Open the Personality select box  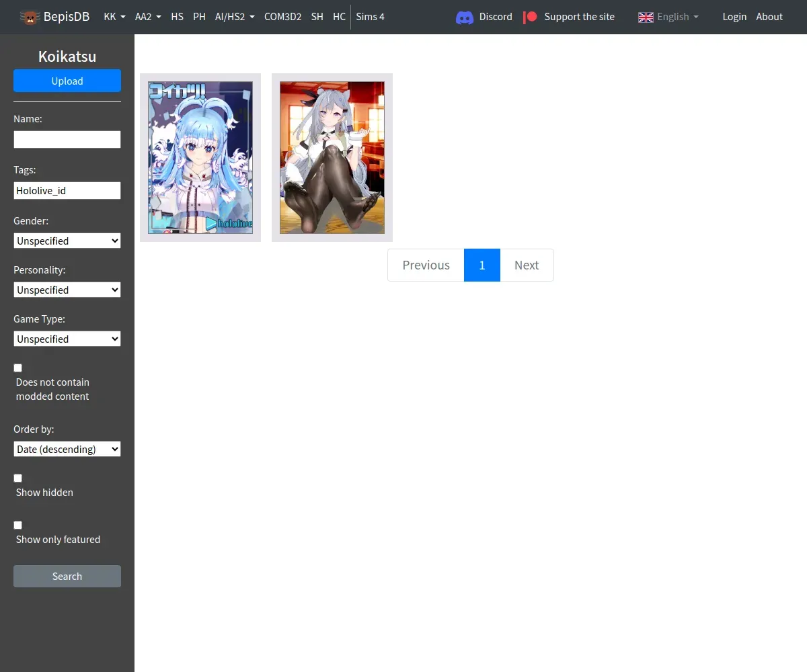point(67,290)
